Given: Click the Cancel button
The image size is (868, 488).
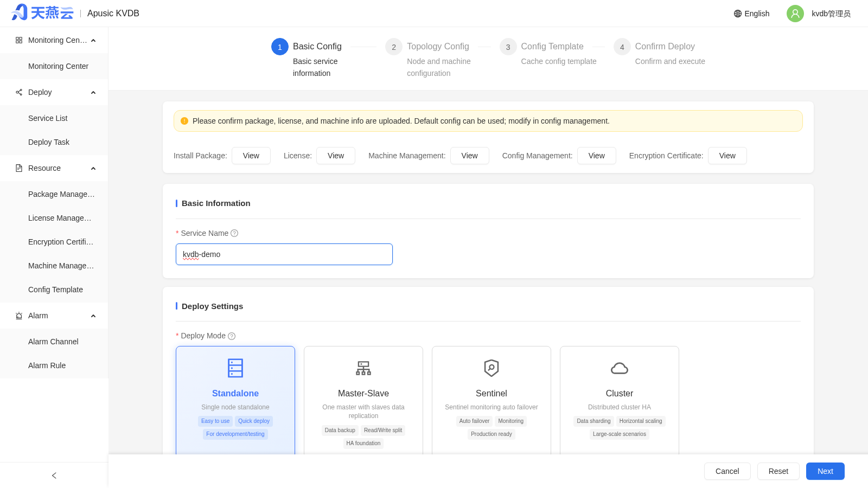Looking at the screenshot, I should tap(727, 471).
